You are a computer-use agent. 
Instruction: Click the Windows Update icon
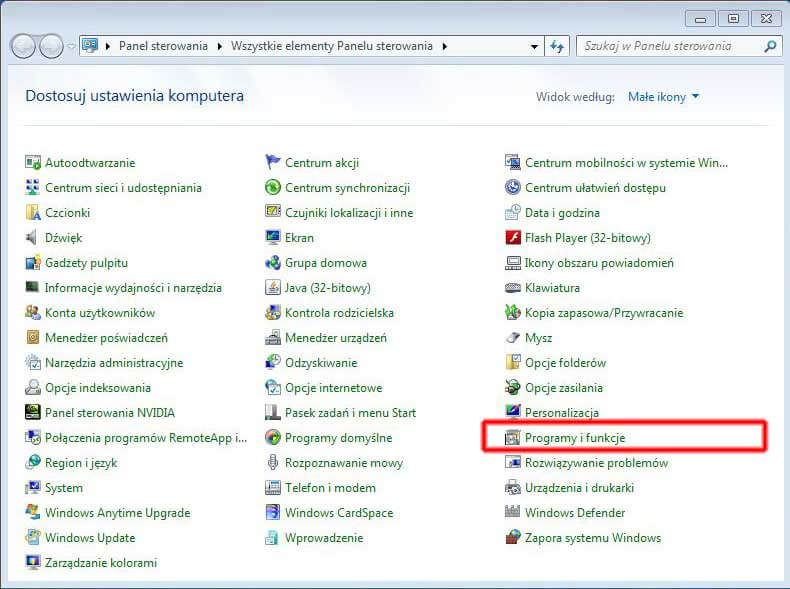[x=33, y=538]
